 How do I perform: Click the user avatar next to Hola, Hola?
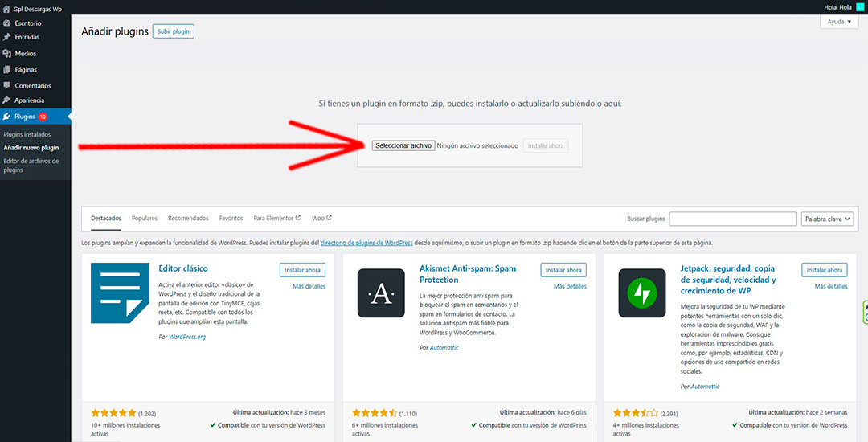coord(860,6)
